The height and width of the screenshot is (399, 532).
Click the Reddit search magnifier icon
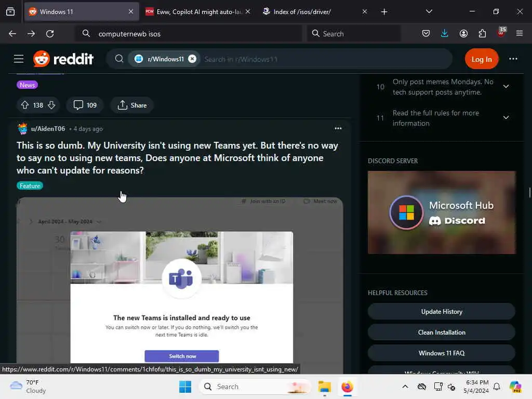pos(119,59)
